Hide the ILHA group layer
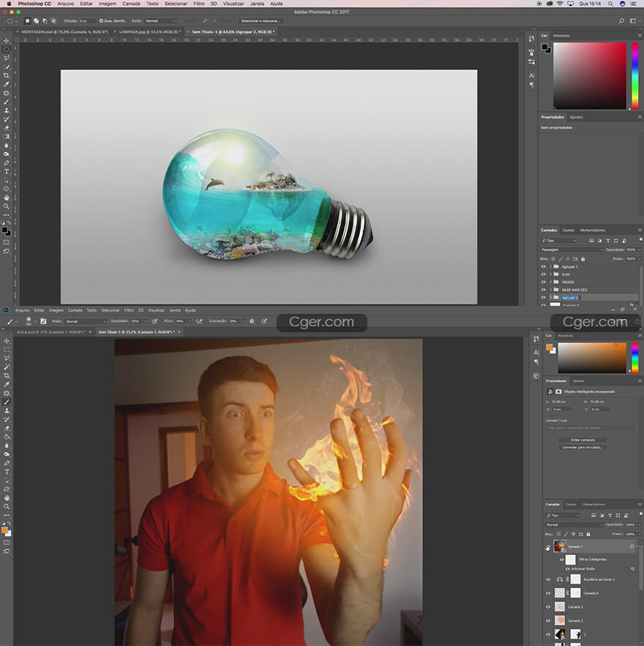Screen dimensions: 644x646 click(544, 274)
